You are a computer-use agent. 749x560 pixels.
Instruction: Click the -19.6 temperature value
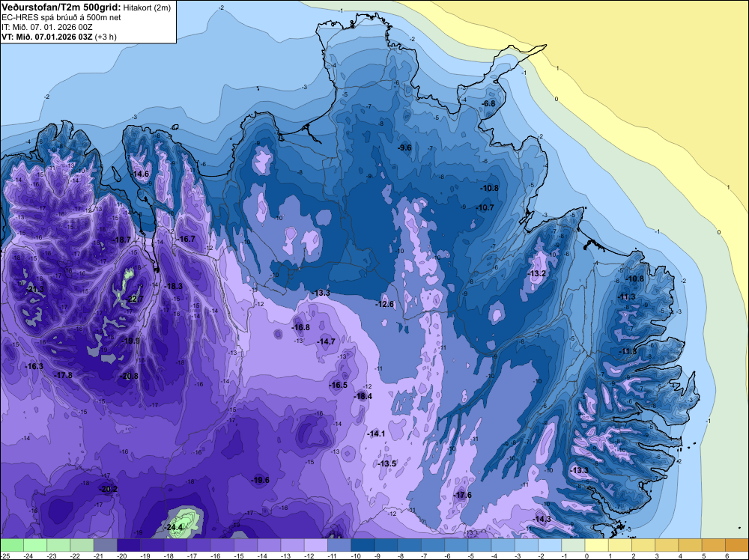[261, 480]
